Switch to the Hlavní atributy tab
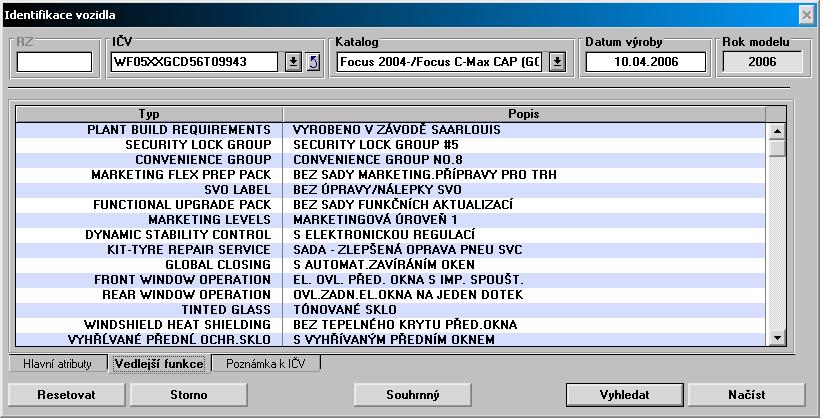 (58, 364)
